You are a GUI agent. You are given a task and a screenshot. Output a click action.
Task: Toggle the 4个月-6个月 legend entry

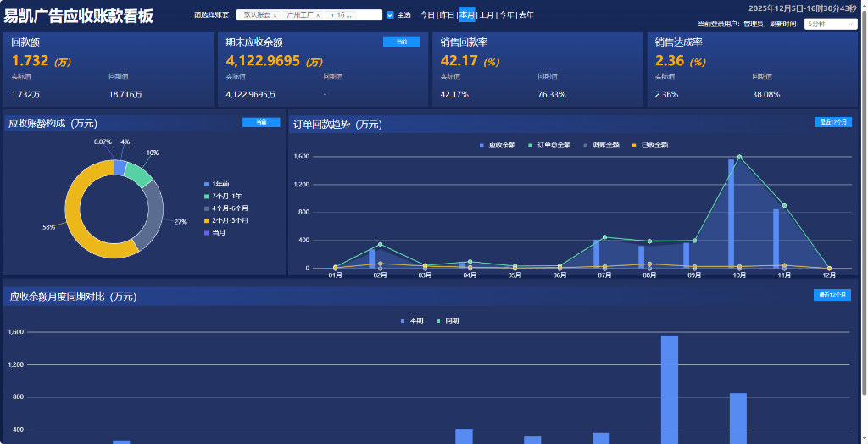tap(225, 208)
